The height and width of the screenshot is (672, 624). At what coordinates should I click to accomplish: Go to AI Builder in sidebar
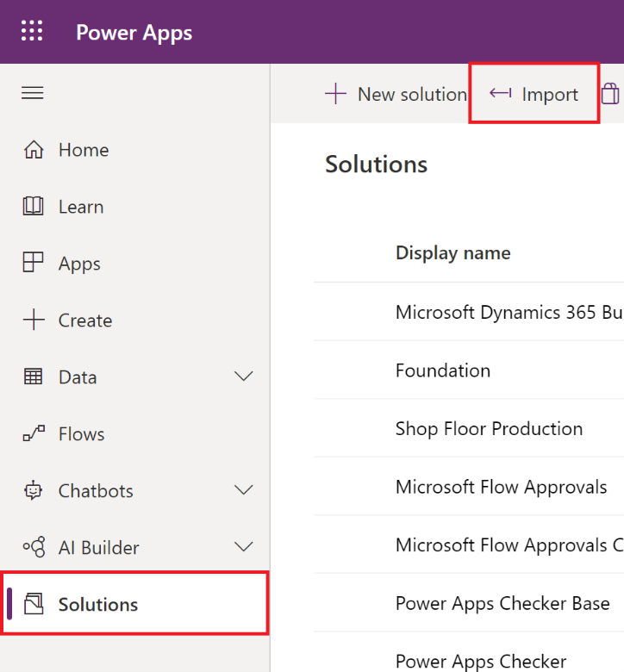pyautogui.click(x=98, y=548)
